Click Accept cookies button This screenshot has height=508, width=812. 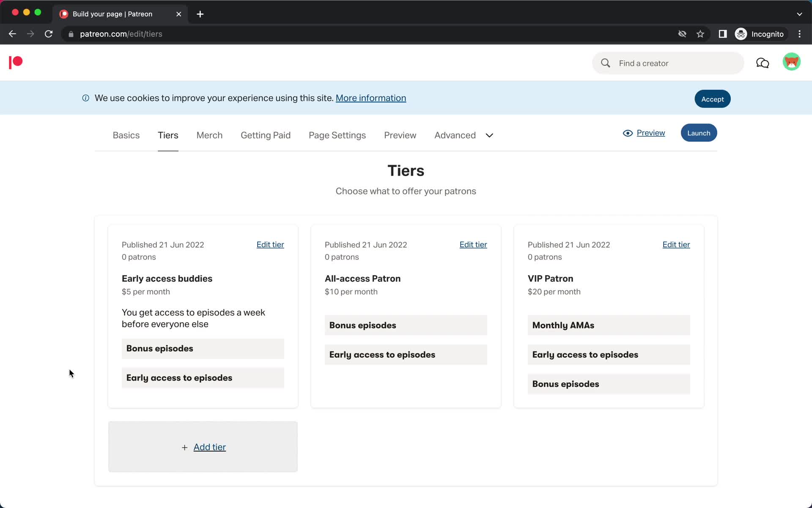[x=713, y=98]
